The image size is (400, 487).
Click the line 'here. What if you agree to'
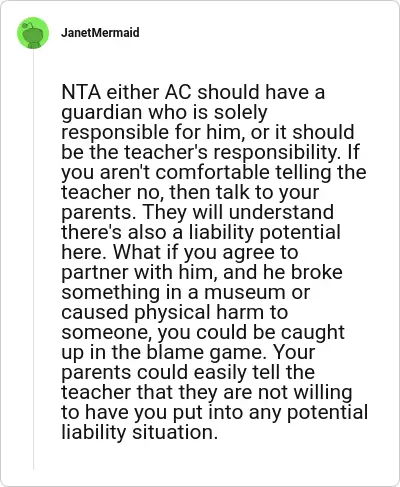(x=180, y=252)
